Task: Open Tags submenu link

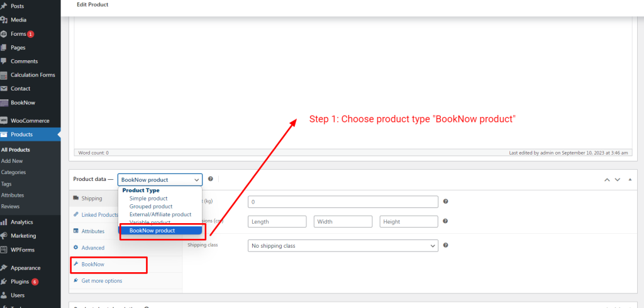Action: (x=6, y=184)
